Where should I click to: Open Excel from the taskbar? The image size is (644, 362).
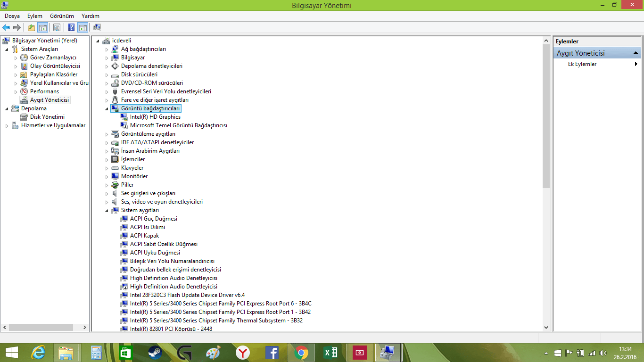(330, 353)
